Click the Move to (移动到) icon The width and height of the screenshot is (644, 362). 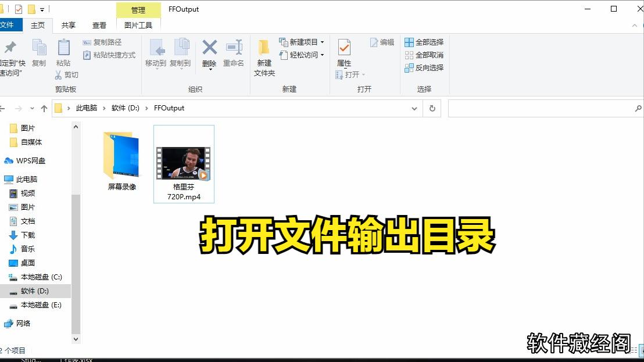[156, 51]
